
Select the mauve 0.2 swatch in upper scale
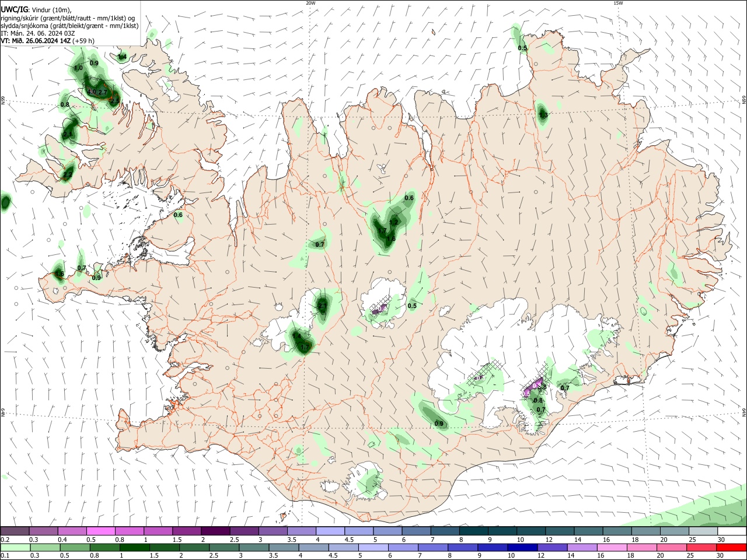tap(15, 531)
